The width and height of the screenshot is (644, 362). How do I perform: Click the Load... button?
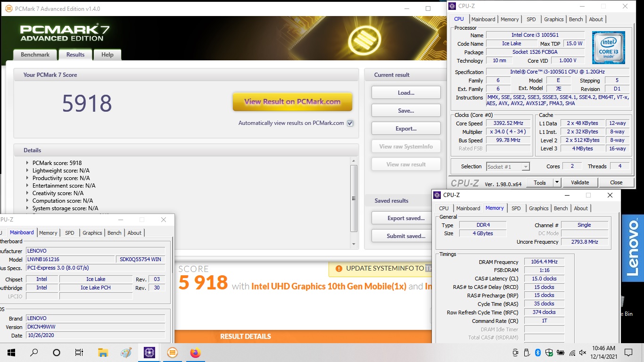[x=406, y=92]
